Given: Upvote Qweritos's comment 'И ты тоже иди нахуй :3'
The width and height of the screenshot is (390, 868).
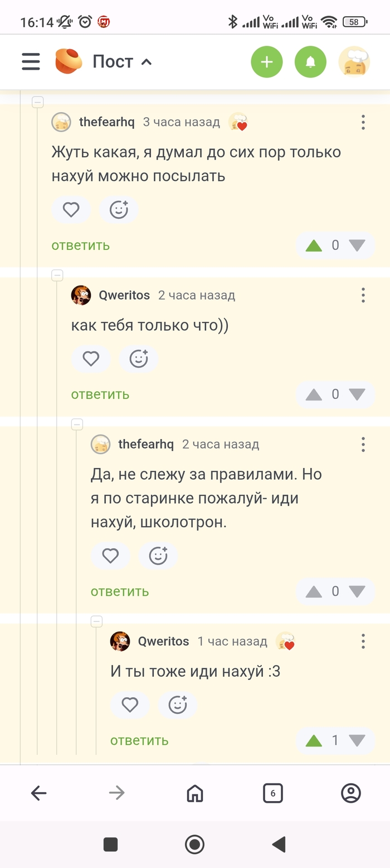Looking at the screenshot, I should (314, 740).
